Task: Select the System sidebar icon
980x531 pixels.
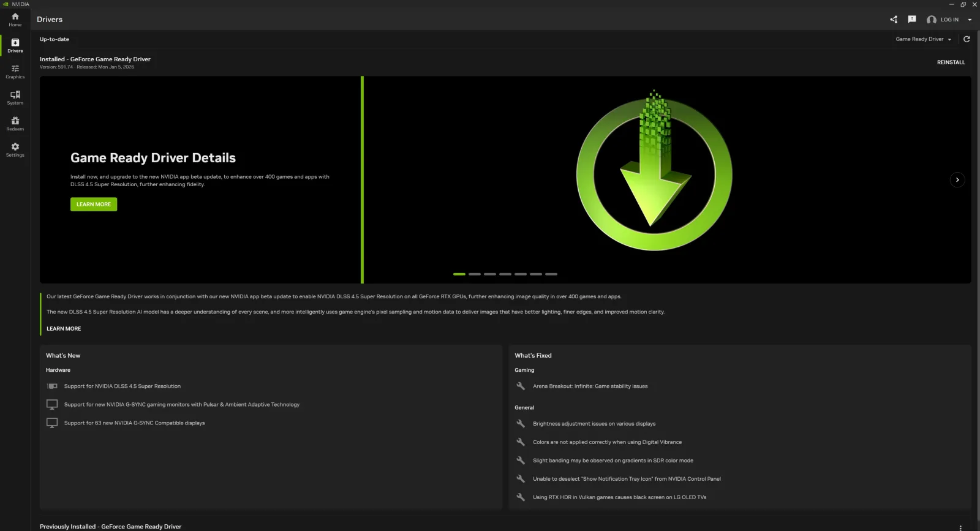Action: [x=15, y=98]
